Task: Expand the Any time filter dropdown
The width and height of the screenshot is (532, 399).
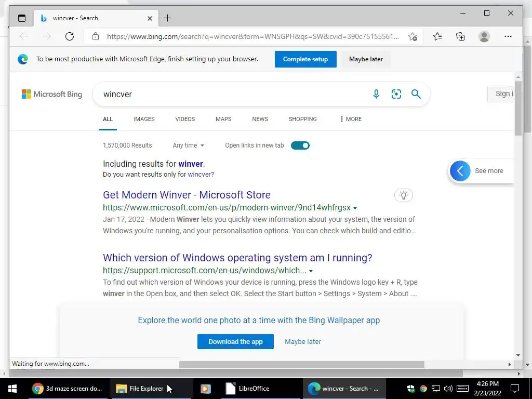Action: [188, 145]
